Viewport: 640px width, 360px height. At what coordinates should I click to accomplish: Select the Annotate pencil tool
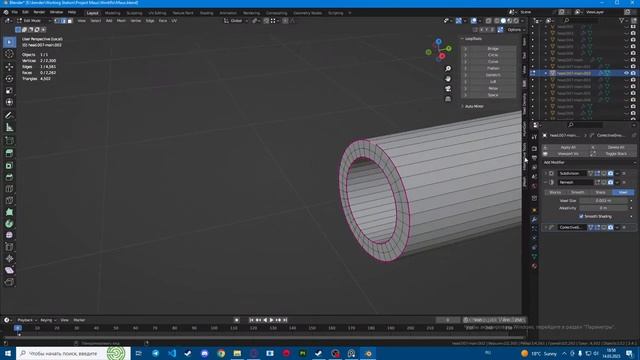tap(9, 116)
